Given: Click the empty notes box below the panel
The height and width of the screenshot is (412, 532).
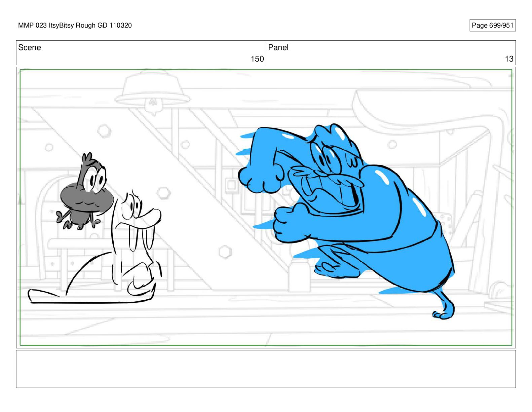Looking at the screenshot, I should point(266,369).
